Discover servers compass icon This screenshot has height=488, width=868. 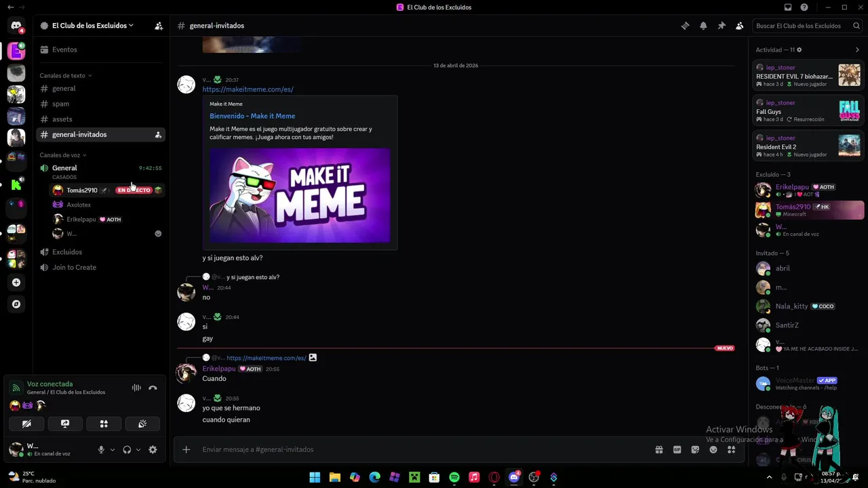point(16,304)
